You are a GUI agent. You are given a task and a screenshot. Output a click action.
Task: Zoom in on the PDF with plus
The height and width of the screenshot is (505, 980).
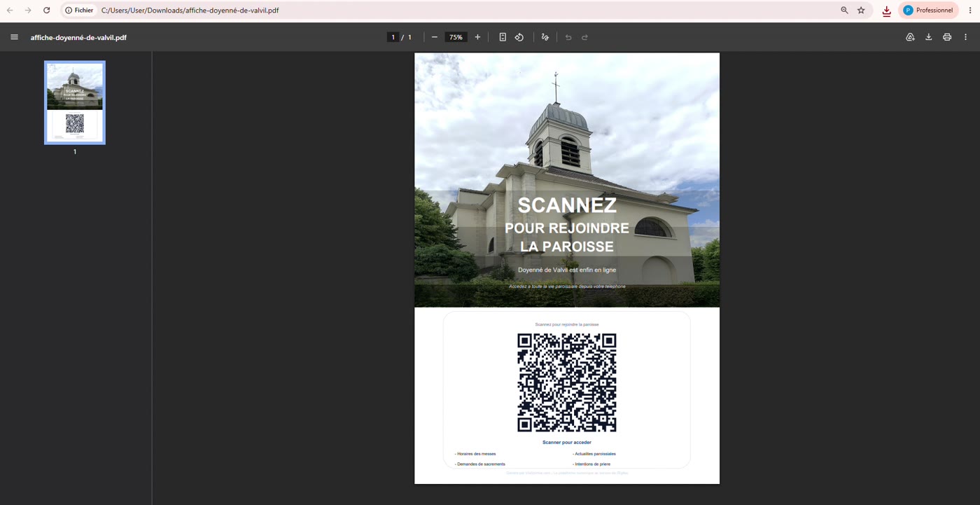pos(477,37)
